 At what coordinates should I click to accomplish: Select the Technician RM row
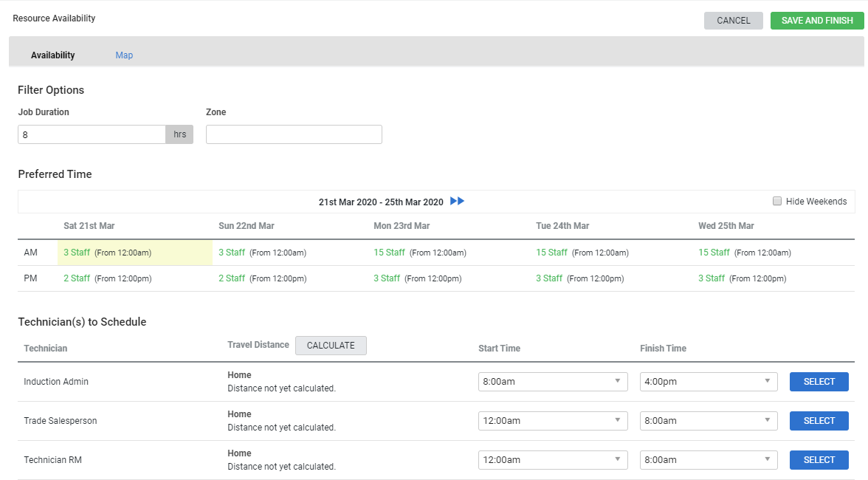click(819, 460)
